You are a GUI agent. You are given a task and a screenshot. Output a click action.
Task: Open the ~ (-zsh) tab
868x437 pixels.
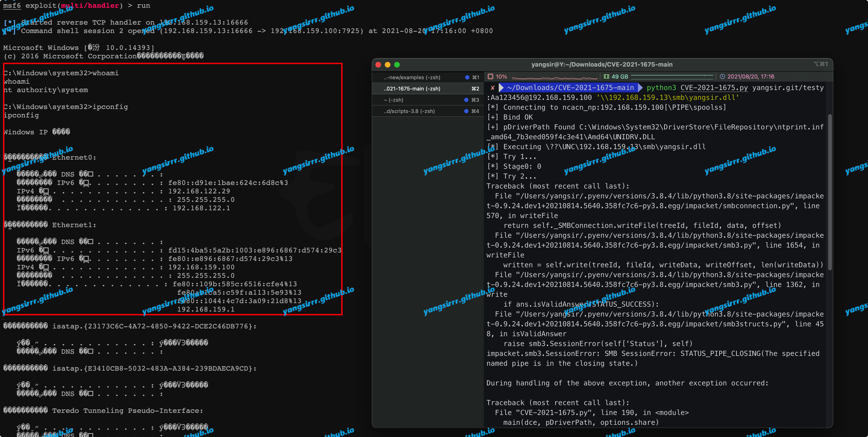coord(393,100)
